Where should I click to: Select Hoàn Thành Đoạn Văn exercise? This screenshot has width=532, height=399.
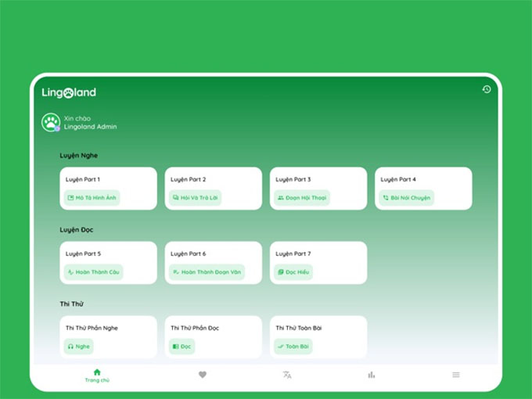(x=207, y=272)
